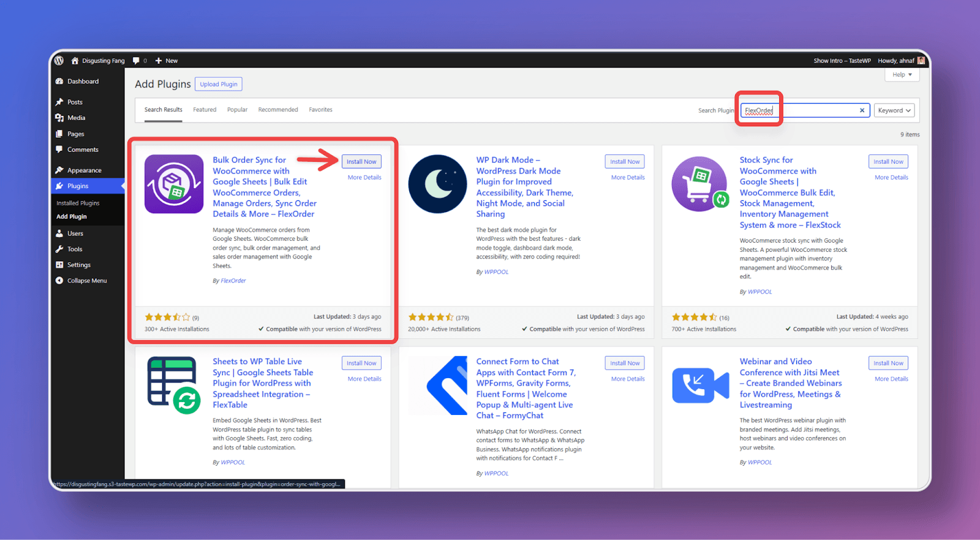Click the FlexTable spreadsheet sync icon
The image size is (980, 540).
pos(174,386)
